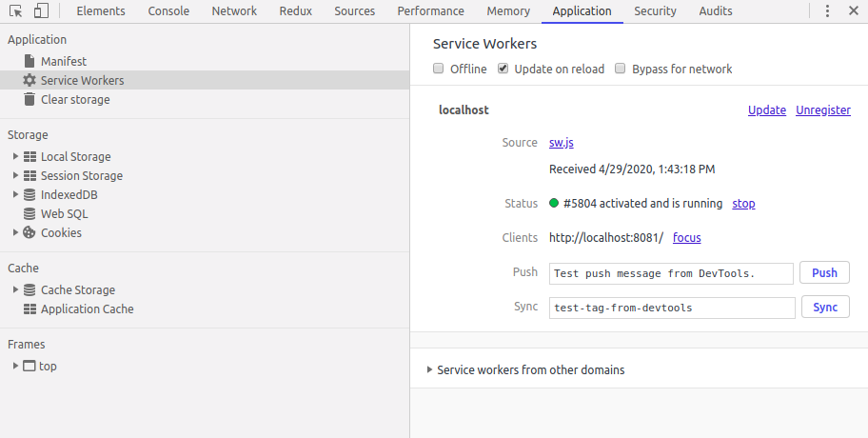Click the Clear storage trash icon
Screen dimensions: 868x438
[x=30, y=99]
